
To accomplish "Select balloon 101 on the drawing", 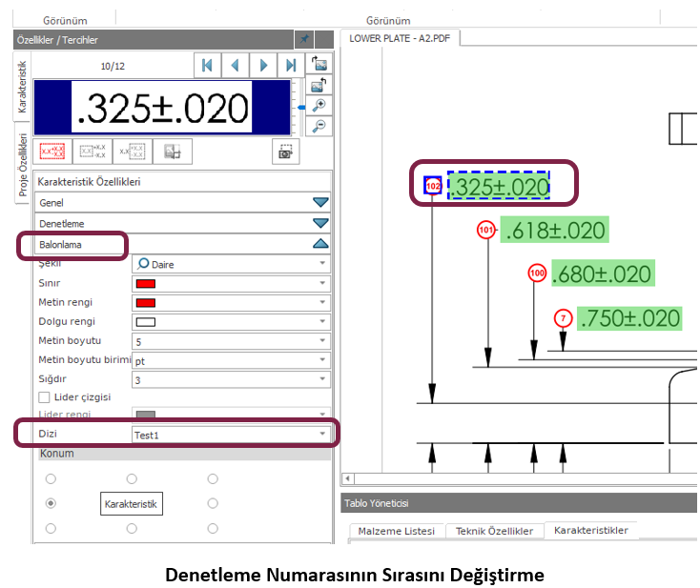I will point(486,230).
